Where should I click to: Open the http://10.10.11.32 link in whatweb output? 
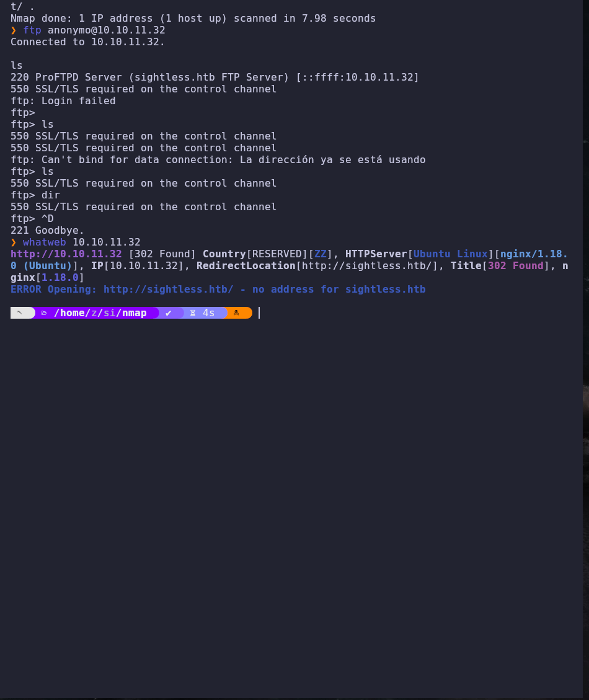click(x=66, y=254)
